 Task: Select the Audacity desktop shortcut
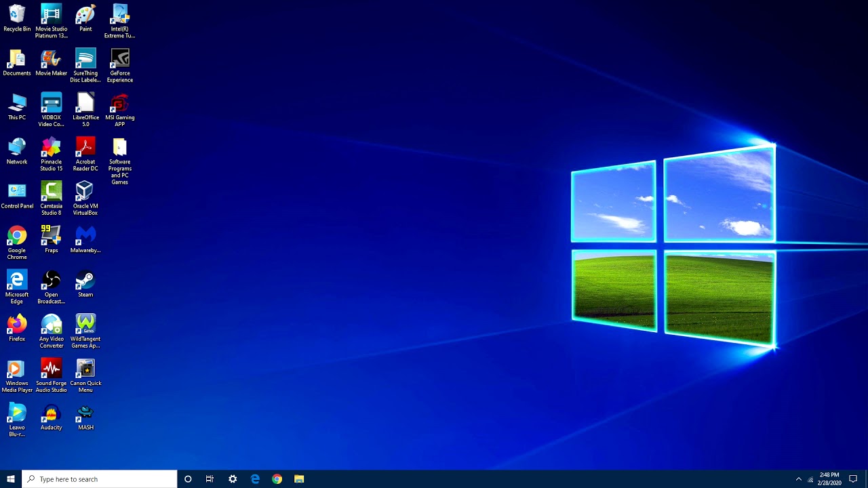[51, 417]
